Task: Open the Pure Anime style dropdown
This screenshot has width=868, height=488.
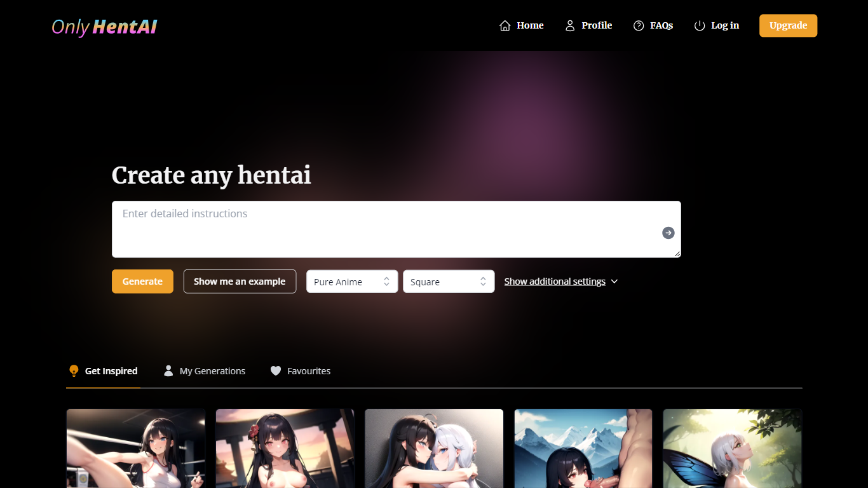Action: click(352, 281)
